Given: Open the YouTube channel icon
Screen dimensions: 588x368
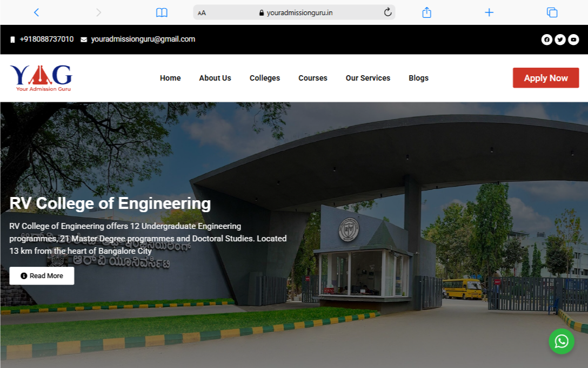Looking at the screenshot, I should click(573, 39).
